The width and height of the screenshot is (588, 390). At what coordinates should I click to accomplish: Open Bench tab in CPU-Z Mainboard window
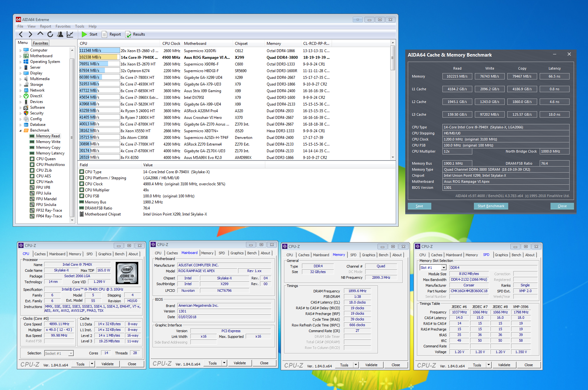(x=252, y=253)
